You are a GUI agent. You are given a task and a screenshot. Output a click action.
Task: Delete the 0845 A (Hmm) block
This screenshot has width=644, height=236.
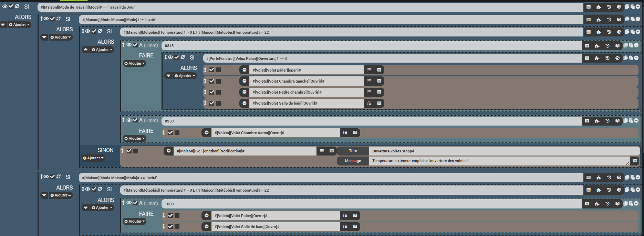point(636,45)
